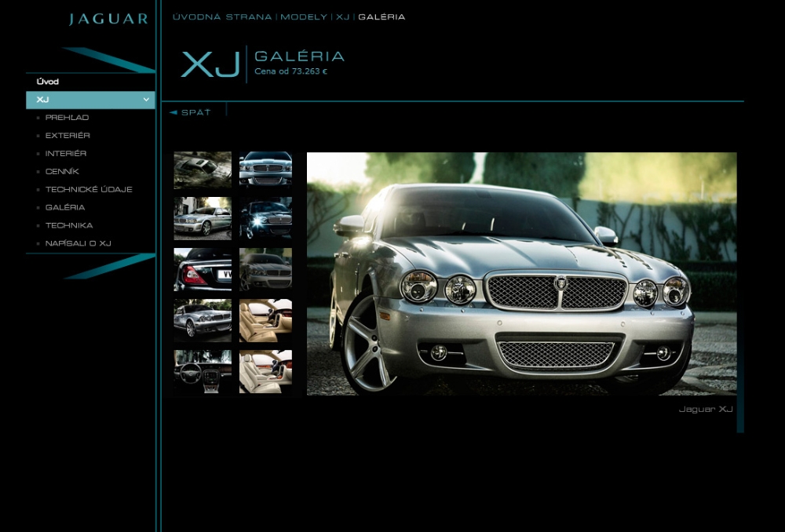The width and height of the screenshot is (785, 532).
Task: Go to the Cenník page
Action: click(x=62, y=172)
